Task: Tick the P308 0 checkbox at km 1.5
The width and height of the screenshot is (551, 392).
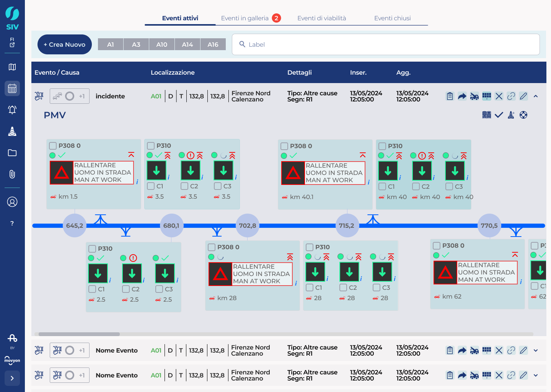Action: (x=53, y=145)
